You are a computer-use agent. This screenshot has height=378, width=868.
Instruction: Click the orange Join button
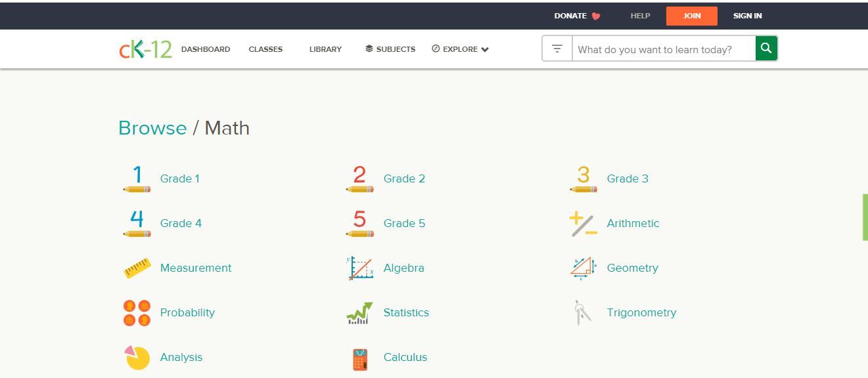(x=692, y=16)
